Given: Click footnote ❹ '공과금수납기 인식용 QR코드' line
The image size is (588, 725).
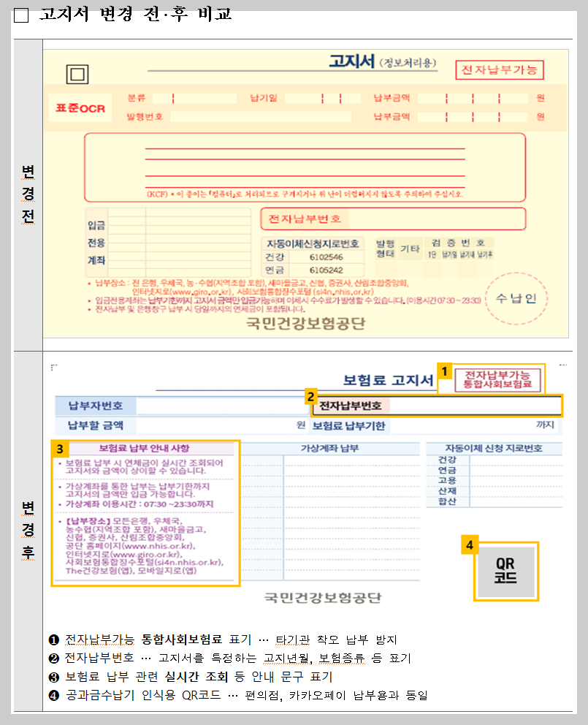Looking at the screenshot, I should (x=238, y=695).
